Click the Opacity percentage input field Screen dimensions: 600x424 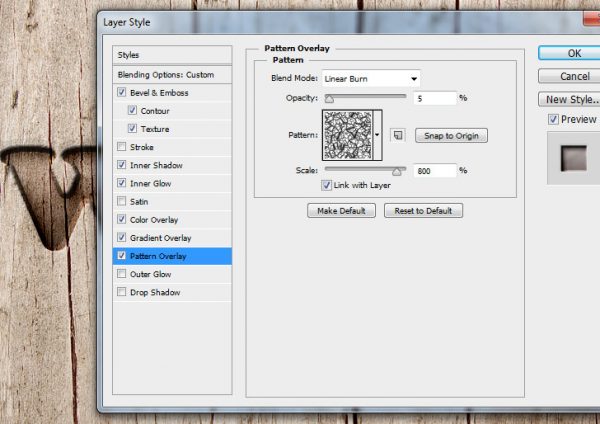[x=434, y=98]
